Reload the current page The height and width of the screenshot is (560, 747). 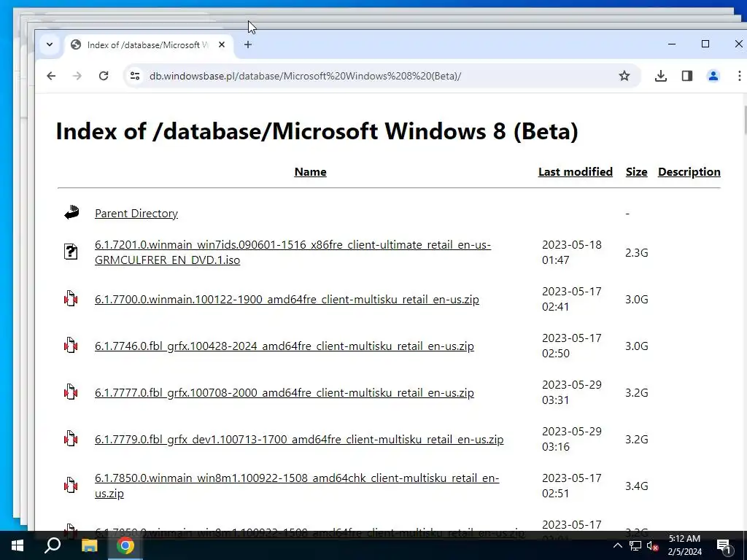pos(104,76)
